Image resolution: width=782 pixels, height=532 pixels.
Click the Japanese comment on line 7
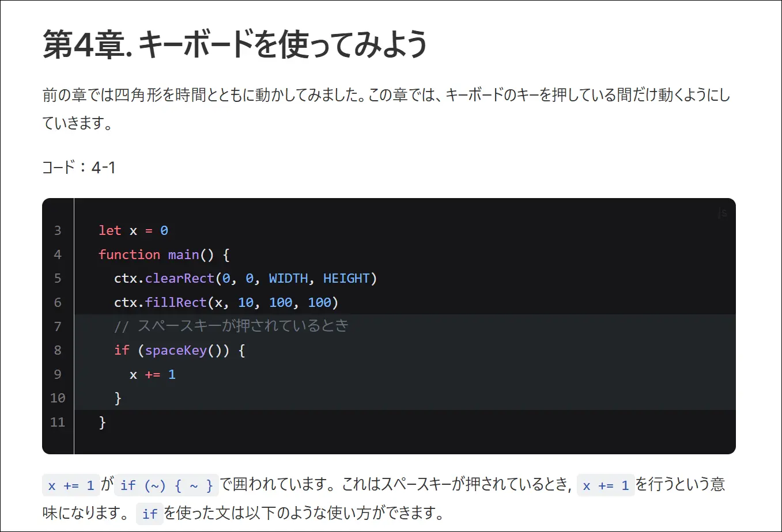pyautogui.click(x=242, y=326)
